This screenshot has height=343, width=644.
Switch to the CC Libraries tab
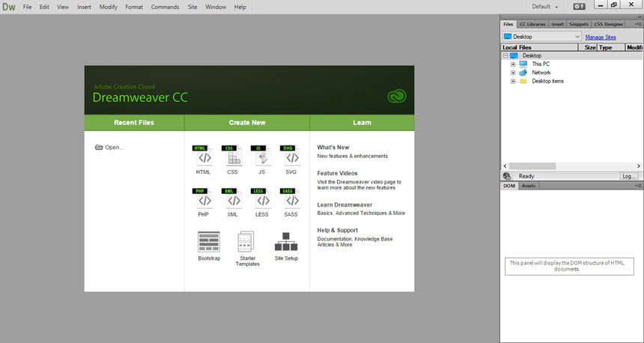[532, 24]
